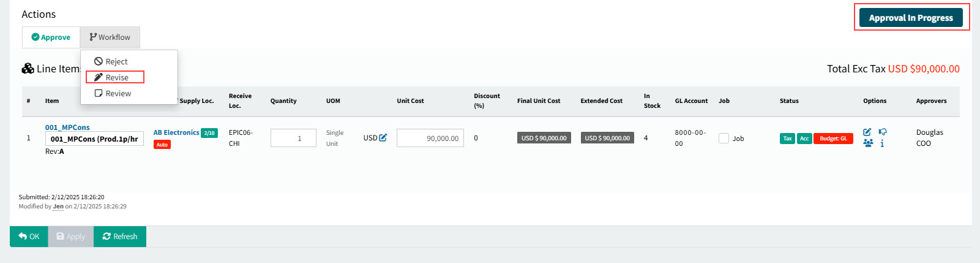This screenshot has height=263, width=980.
Task: Open the AB Electronics supplier link
Action: click(x=176, y=132)
